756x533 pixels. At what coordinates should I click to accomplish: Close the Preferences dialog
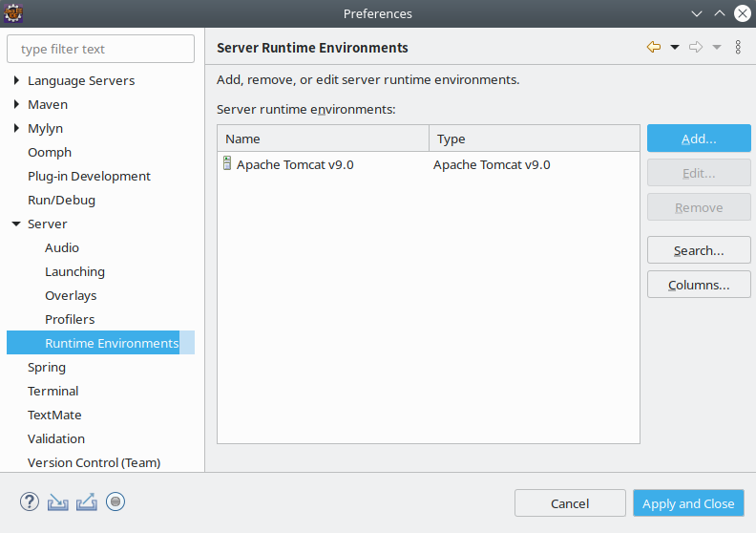743,13
